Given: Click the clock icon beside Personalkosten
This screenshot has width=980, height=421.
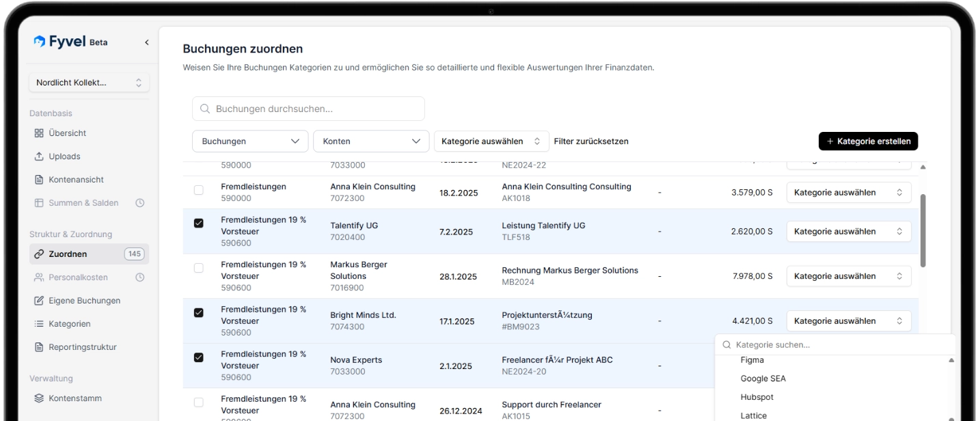Looking at the screenshot, I should point(140,277).
